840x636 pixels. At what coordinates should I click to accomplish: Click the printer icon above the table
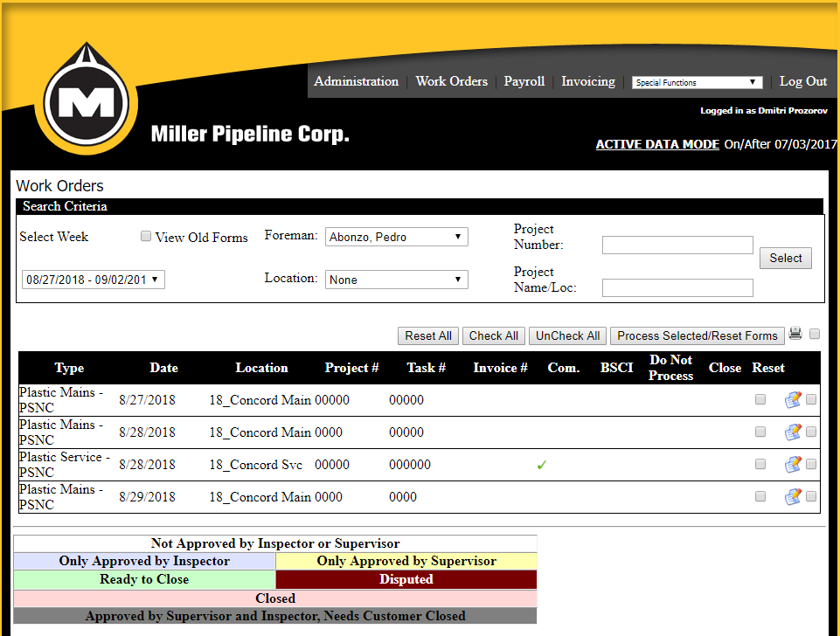795,334
